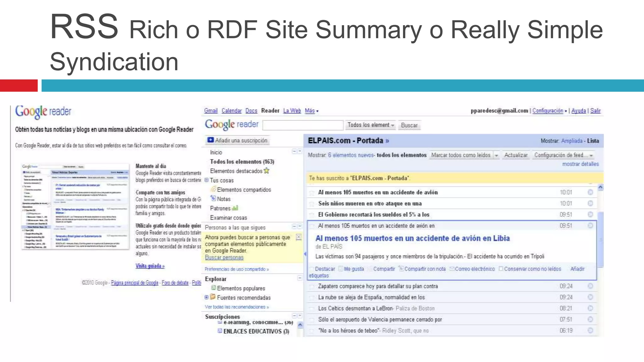Collapse the sidebar with left arrow handle
The height and width of the screenshot is (362, 644).
point(305,254)
